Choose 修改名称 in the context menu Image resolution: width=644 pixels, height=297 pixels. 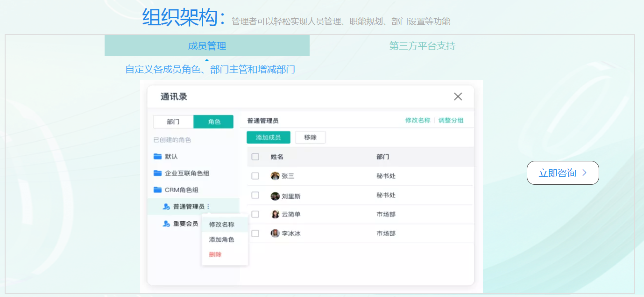click(x=225, y=225)
